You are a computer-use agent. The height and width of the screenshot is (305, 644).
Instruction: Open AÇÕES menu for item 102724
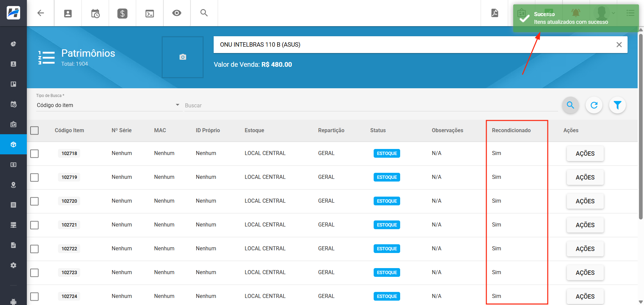pyautogui.click(x=585, y=297)
